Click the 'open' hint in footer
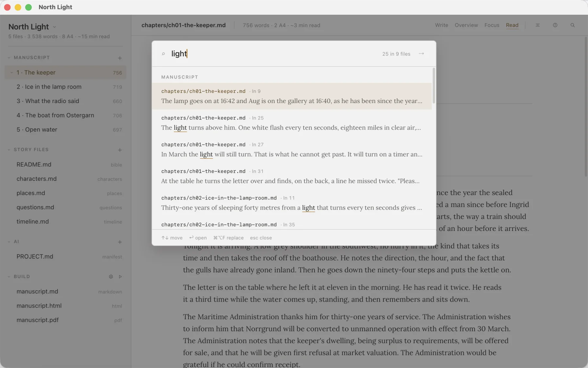Image resolution: width=588 pixels, height=368 pixels. (x=198, y=238)
